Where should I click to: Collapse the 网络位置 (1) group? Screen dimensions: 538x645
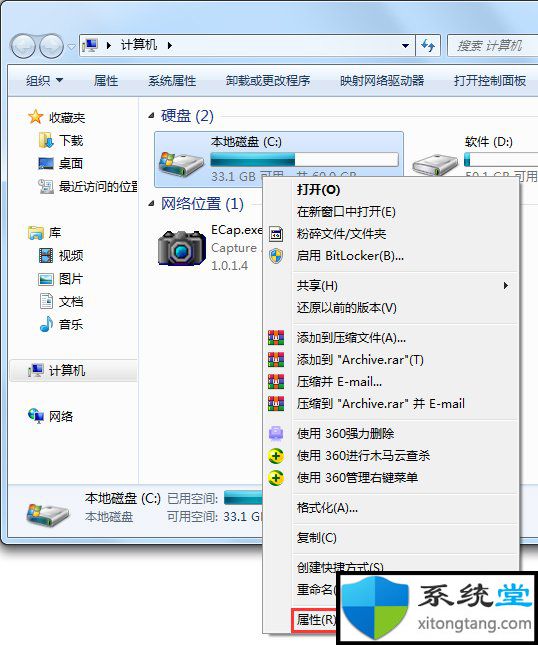pyautogui.click(x=151, y=204)
